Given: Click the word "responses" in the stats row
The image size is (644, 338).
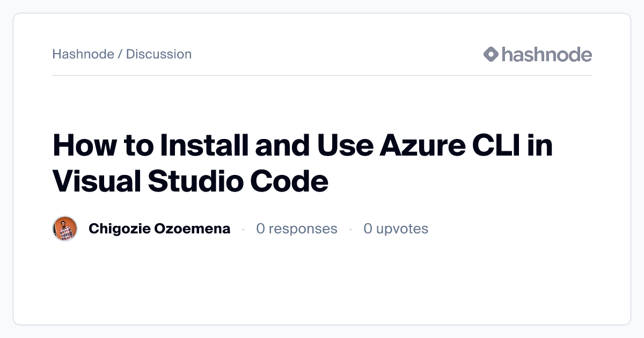Looking at the screenshot, I should click(303, 229).
